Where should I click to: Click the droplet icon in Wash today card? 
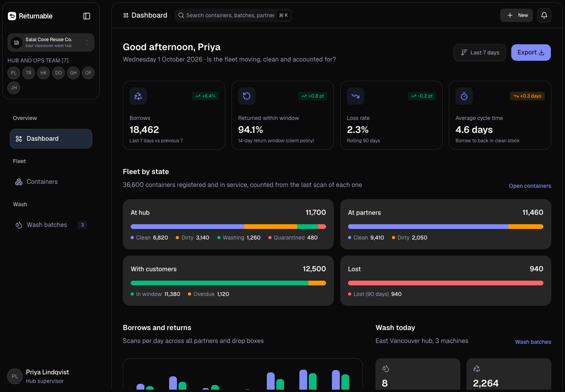click(386, 368)
